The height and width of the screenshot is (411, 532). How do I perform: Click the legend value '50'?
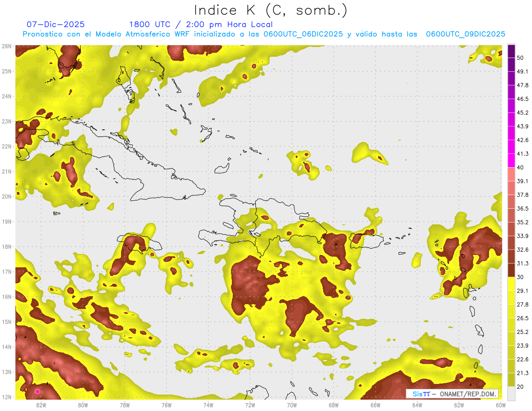(x=520, y=58)
